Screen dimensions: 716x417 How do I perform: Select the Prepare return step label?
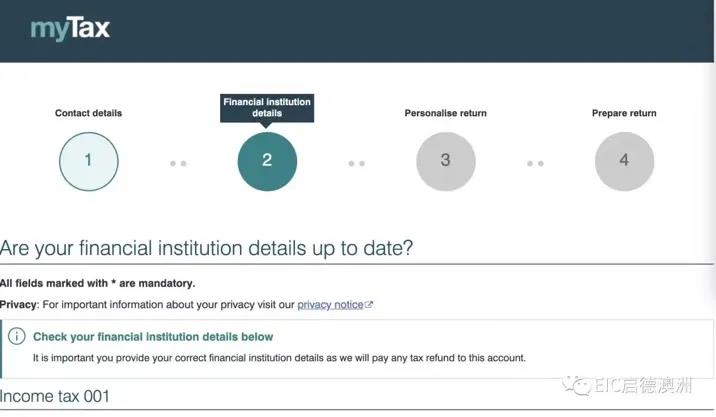point(624,113)
